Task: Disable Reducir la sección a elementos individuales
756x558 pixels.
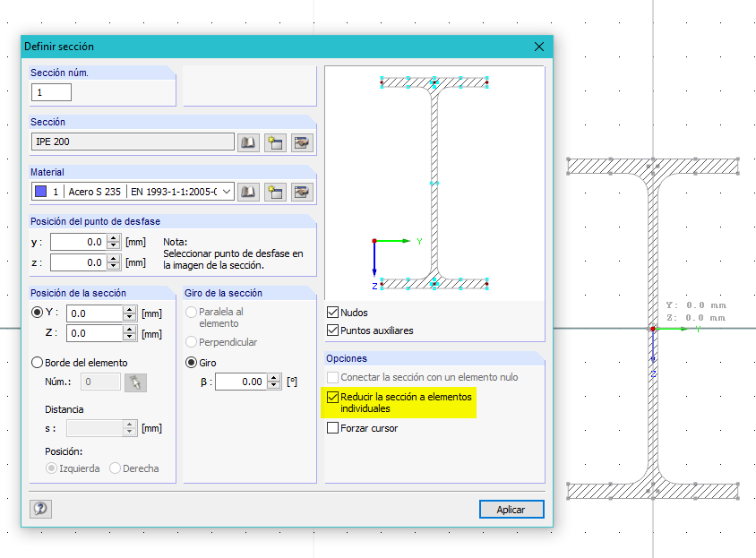Action: (x=332, y=397)
